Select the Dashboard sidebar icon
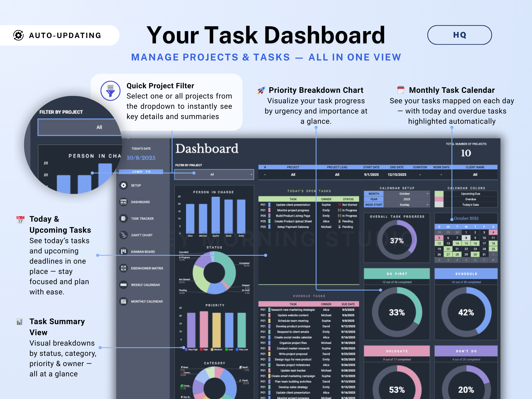This screenshot has height=399, width=532. click(123, 202)
